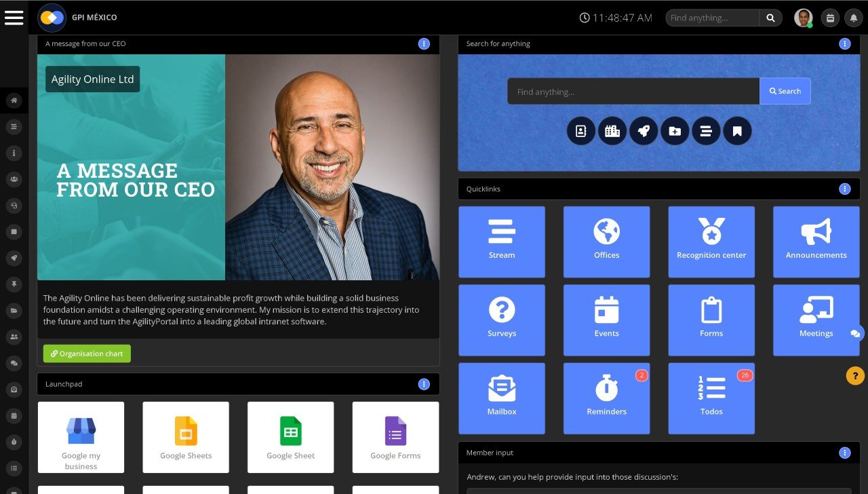This screenshot has height=494, width=868.
Task: Open the info tooltip on the Quicklinks widget
Action: [x=845, y=189]
